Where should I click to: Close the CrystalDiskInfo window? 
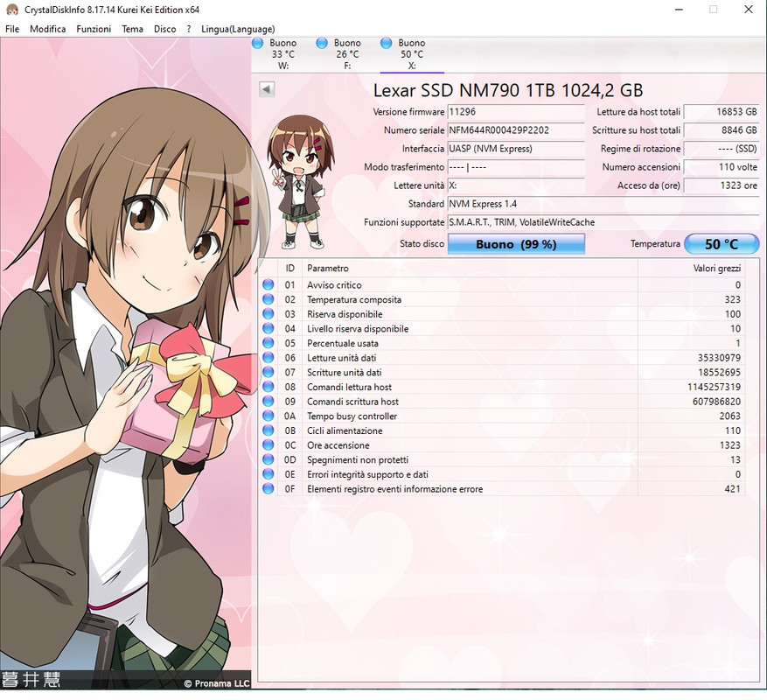click(749, 10)
